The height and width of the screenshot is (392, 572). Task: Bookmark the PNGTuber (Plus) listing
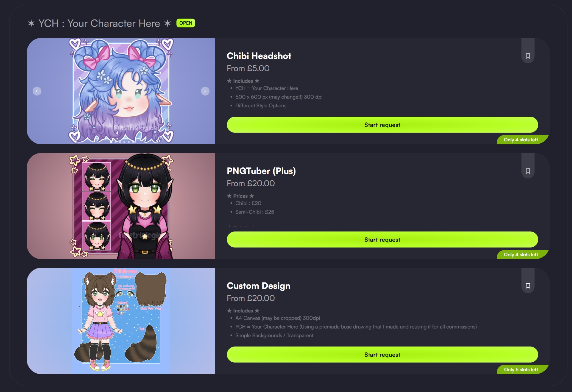tap(528, 171)
